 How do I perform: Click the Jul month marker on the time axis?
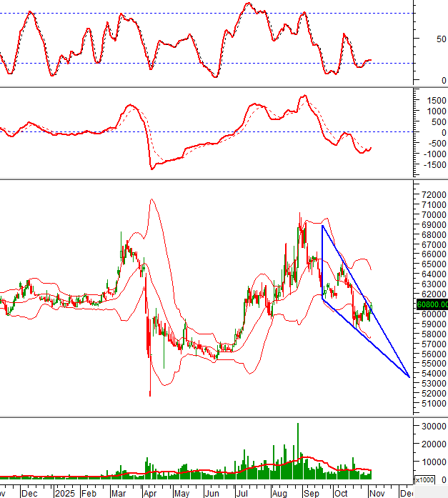[243, 493]
